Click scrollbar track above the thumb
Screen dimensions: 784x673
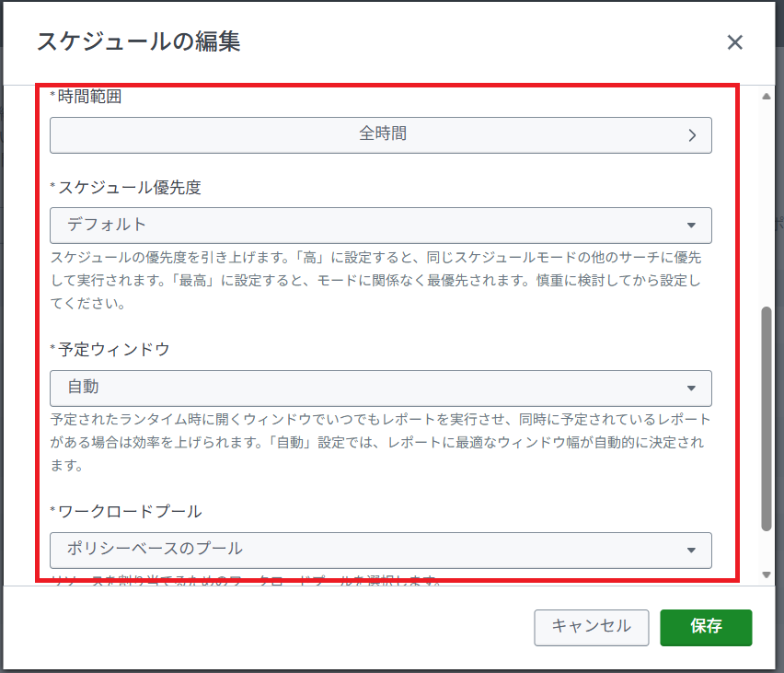pos(766,203)
